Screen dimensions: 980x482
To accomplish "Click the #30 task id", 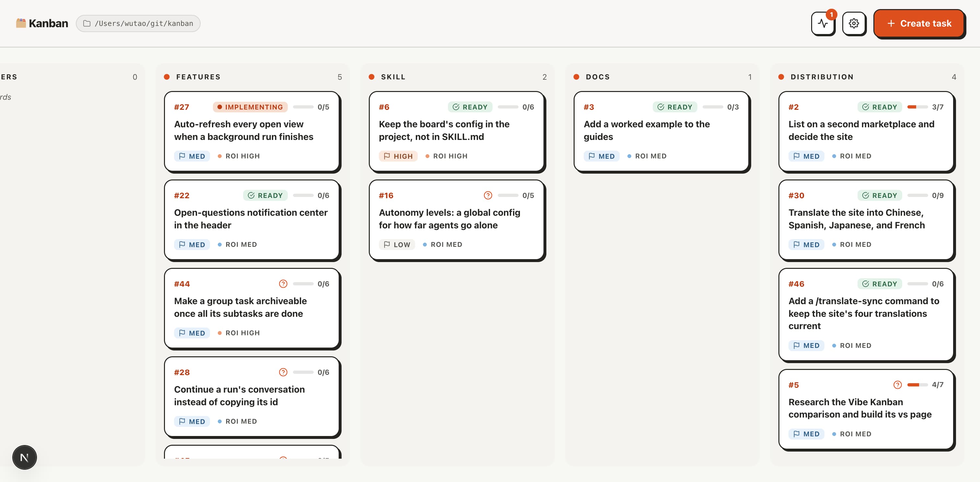I will tap(796, 195).
